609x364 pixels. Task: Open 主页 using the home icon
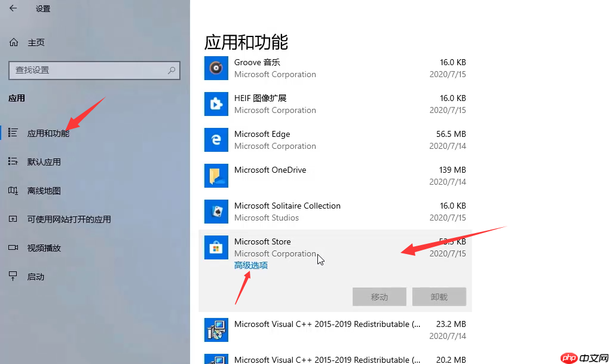tap(13, 42)
